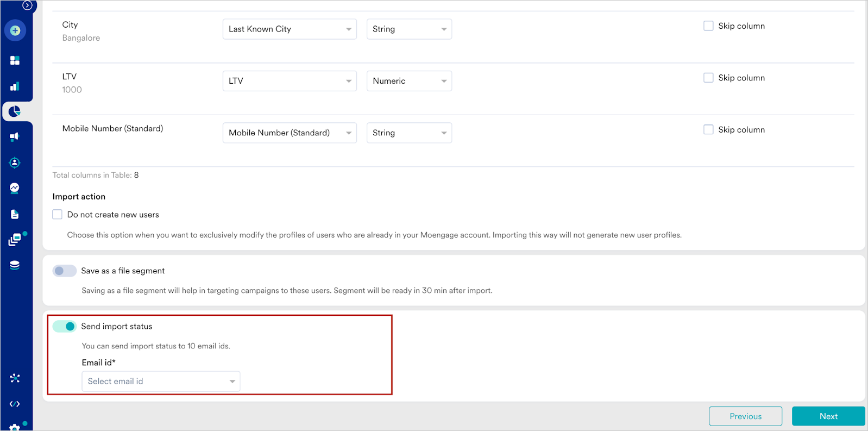
Task: Open the code brackets developer icon
Action: [15, 404]
